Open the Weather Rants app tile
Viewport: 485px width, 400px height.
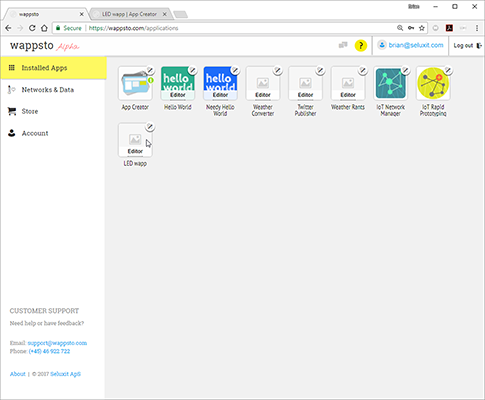pyautogui.click(x=348, y=83)
